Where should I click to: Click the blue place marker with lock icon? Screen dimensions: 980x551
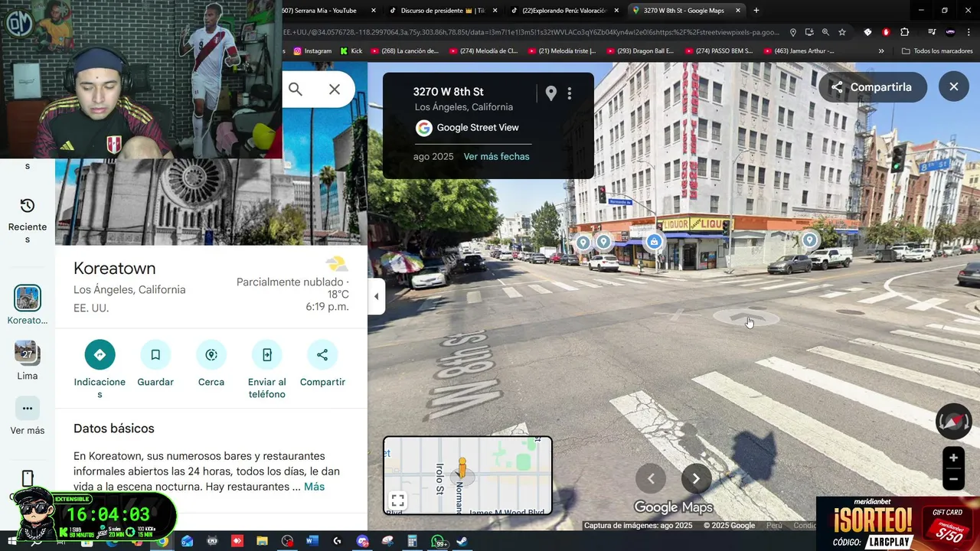654,242
